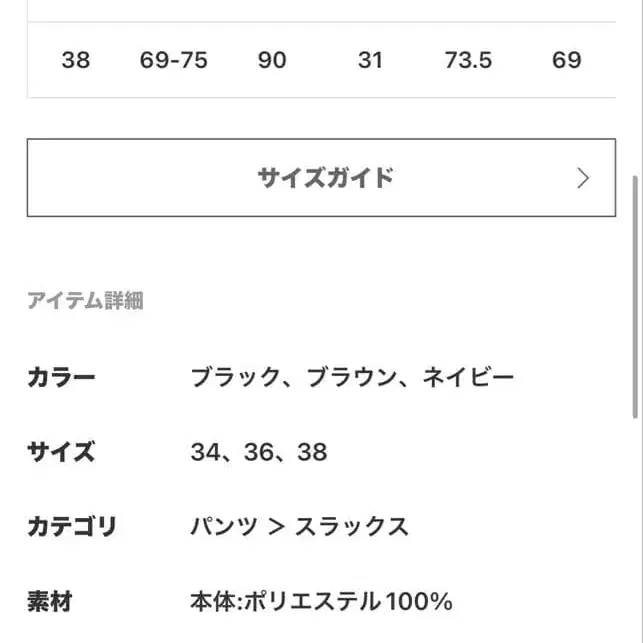Click the アイテム詳細 section heading
This screenshot has height=643, width=643.
86,301
